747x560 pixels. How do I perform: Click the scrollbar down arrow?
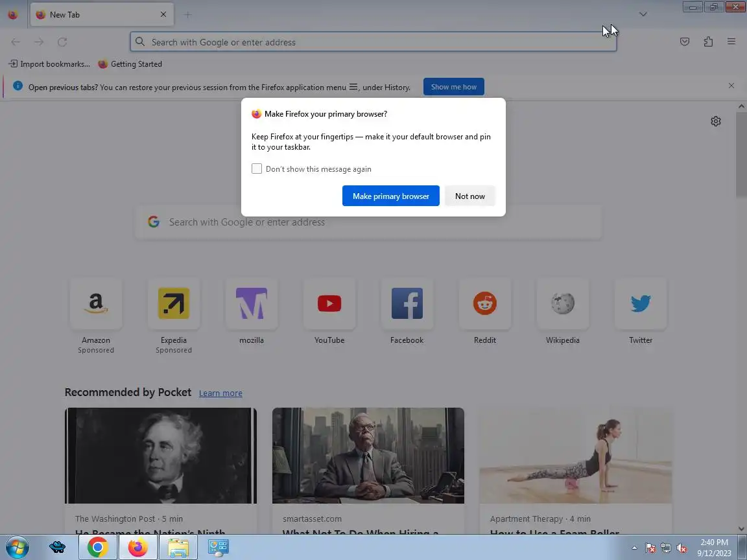tap(741, 529)
